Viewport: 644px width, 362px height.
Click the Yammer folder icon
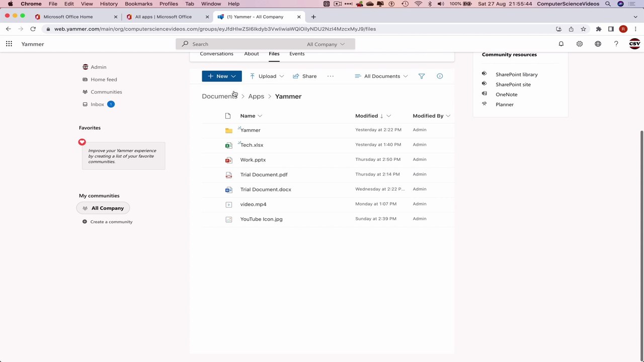(x=229, y=130)
